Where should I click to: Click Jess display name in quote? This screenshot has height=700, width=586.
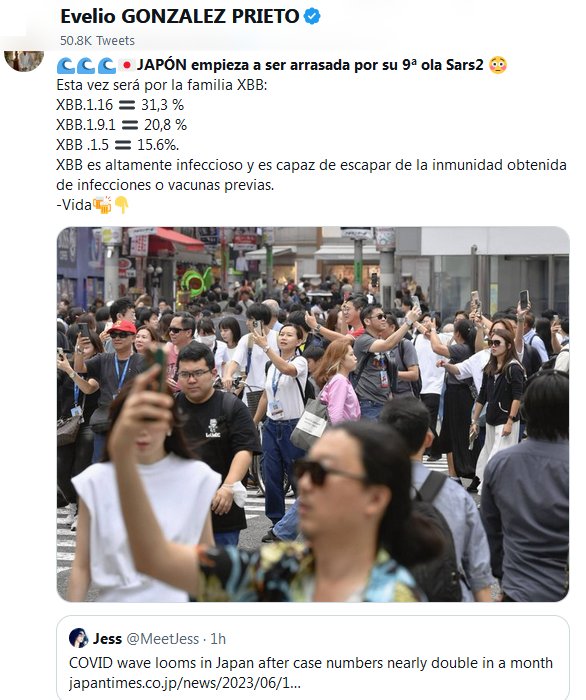click(107, 639)
